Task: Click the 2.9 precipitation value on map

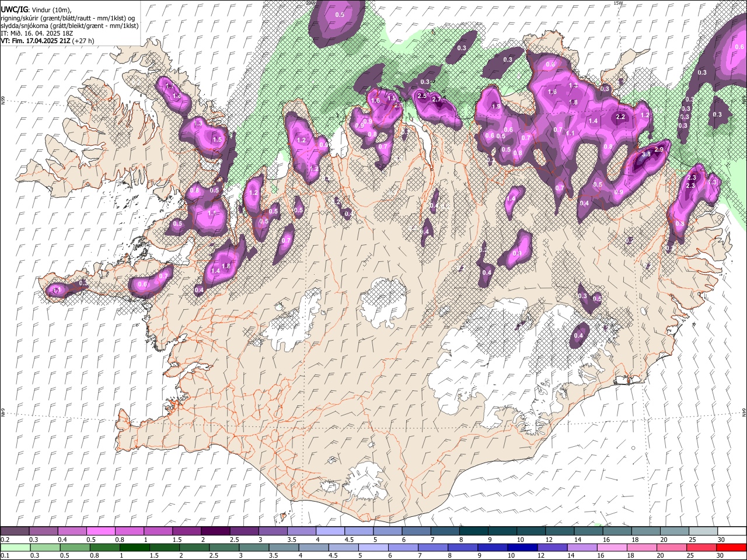Action: click(659, 150)
